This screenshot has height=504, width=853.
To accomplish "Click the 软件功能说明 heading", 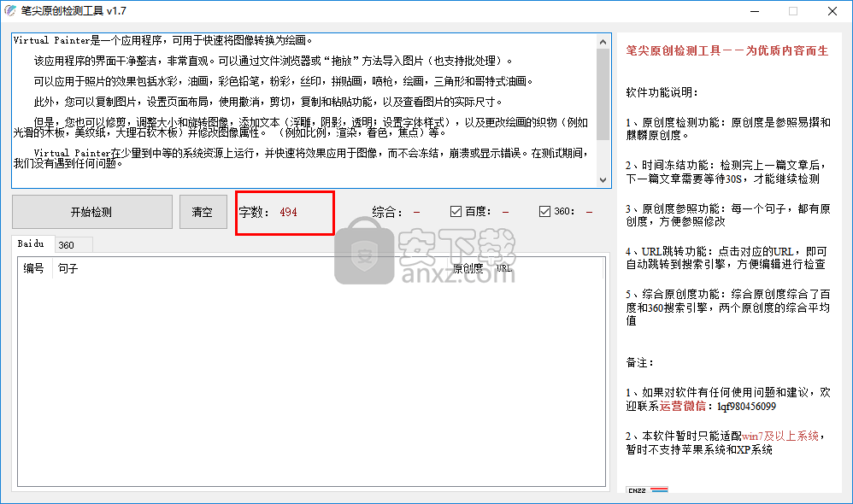I will tap(662, 92).
